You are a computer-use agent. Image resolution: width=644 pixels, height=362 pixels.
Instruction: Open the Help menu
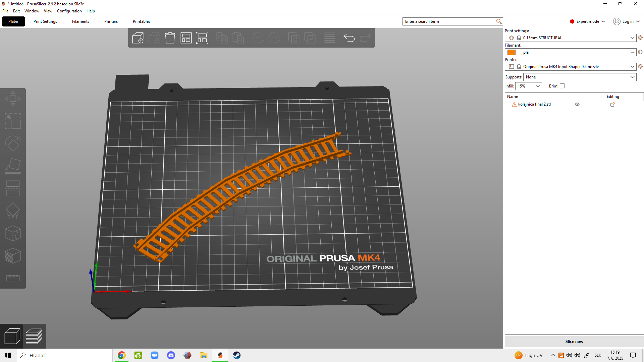pyautogui.click(x=91, y=11)
